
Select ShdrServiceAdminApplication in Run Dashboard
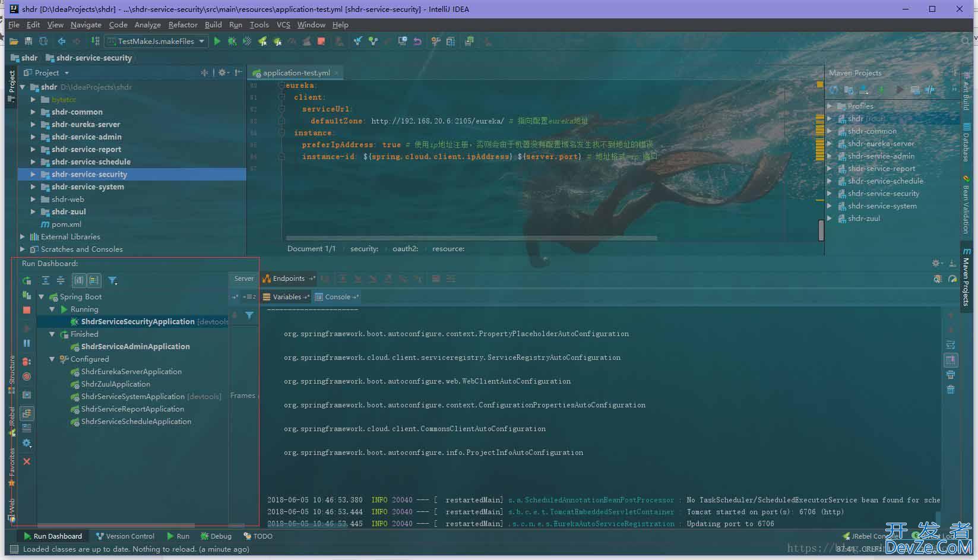[x=135, y=347]
